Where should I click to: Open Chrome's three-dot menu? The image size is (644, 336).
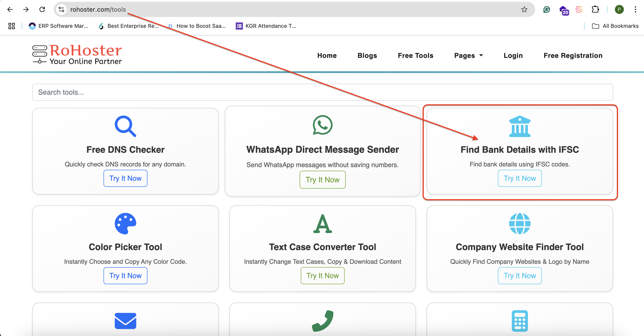635,9
